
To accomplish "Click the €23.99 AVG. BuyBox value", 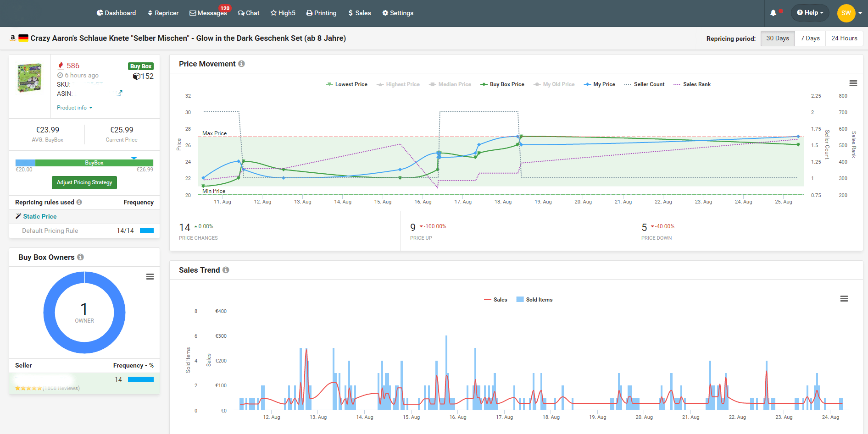I will coord(48,130).
